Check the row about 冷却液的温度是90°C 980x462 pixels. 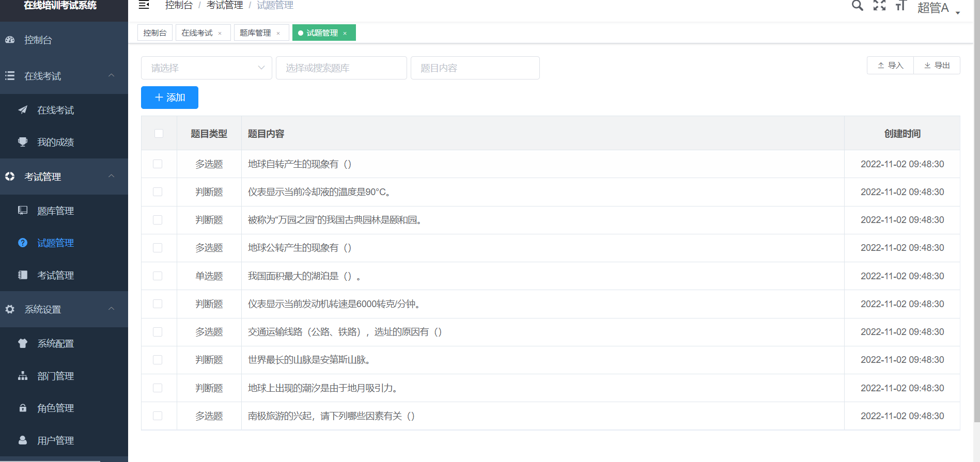(158, 192)
